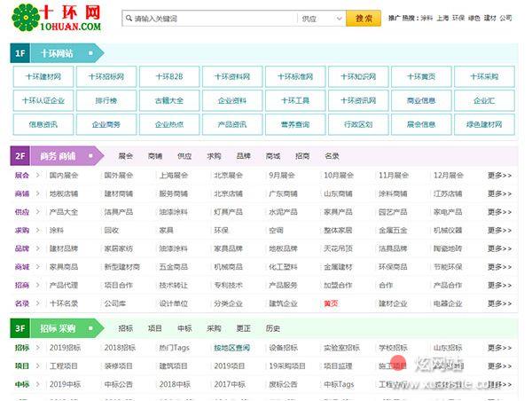Screen dimensions: 532x401
Task: Open hot search link 环保
Action: point(458,18)
